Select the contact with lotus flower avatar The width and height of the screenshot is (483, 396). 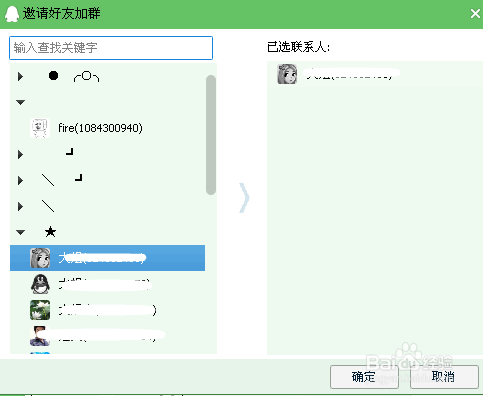[107, 310]
